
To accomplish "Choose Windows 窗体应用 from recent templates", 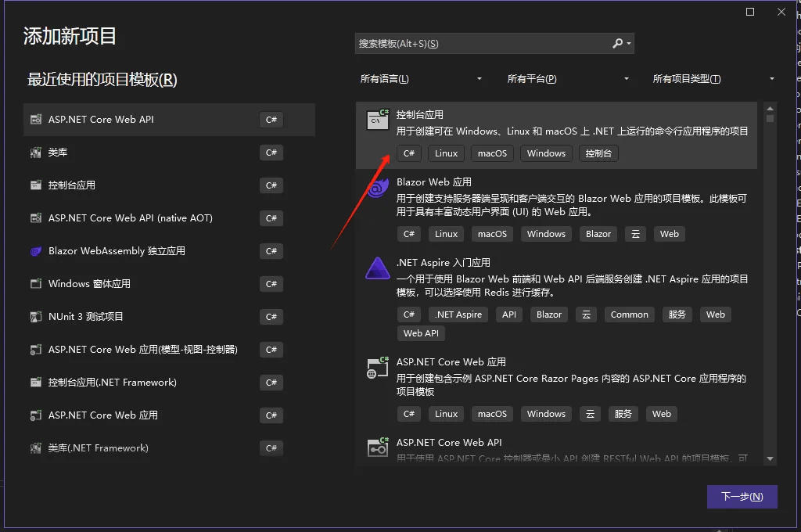I will coord(169,284).
